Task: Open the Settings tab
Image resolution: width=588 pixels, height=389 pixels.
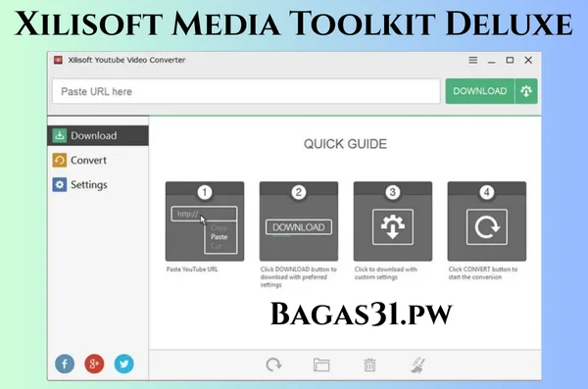Action: coord(98,184)
